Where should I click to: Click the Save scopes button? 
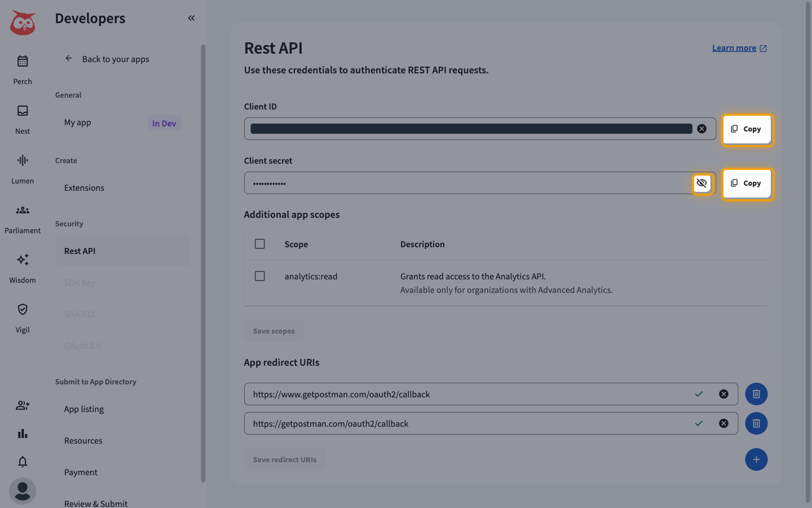click(274, 331)
